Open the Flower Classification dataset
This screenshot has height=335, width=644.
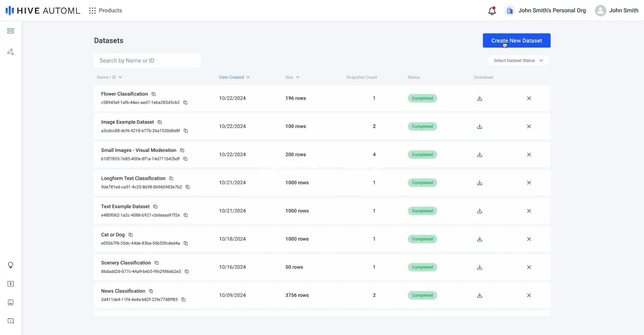(x=124, y=94)
